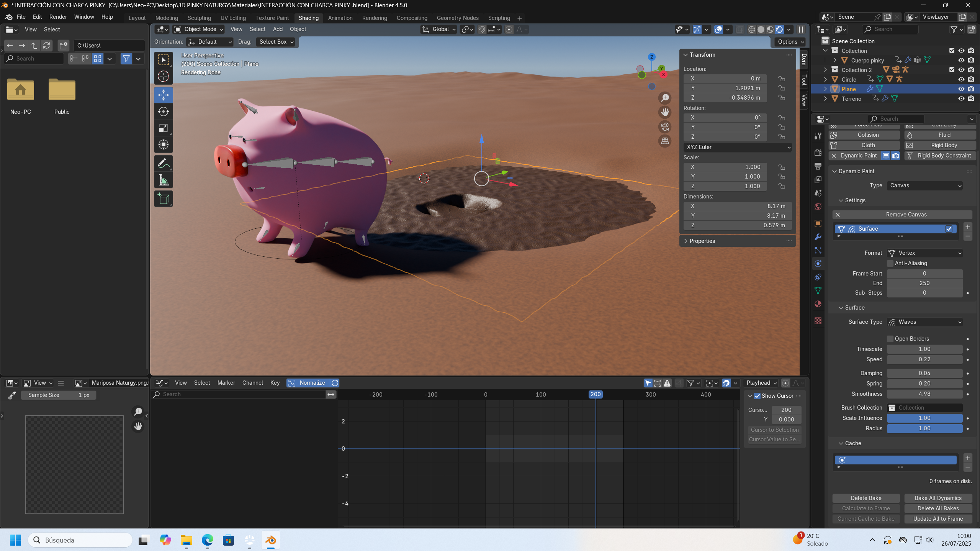Open the XYZ Euler rotation mode dropdown
Image resolution: width=980 pixels, height=551 pixels.
click(738, 147)
